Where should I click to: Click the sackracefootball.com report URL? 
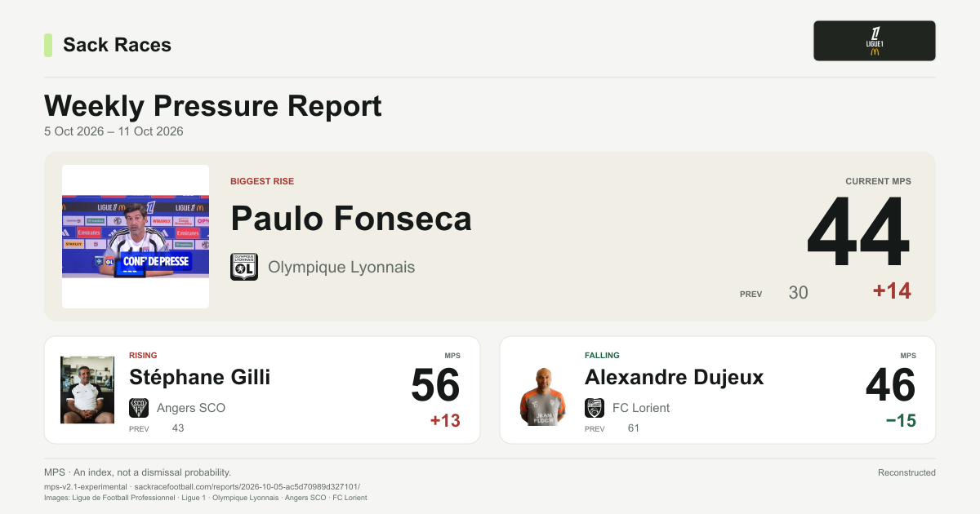(247, 486)
